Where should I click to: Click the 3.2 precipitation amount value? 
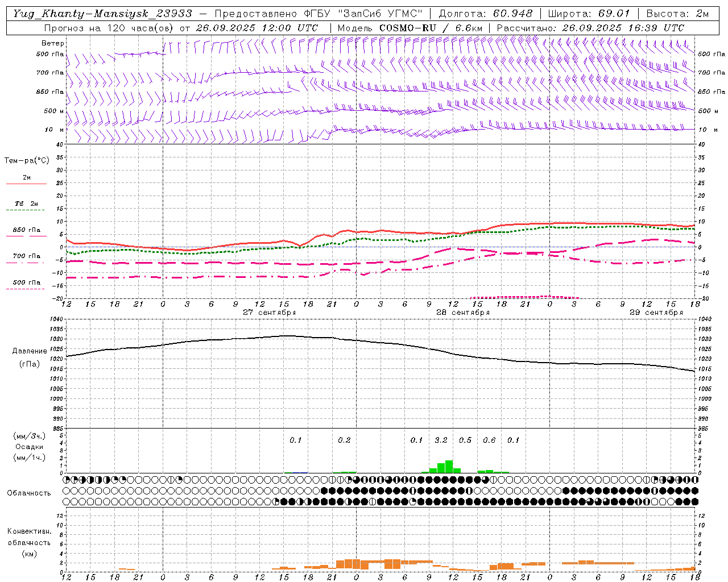(x=441, y=440)
